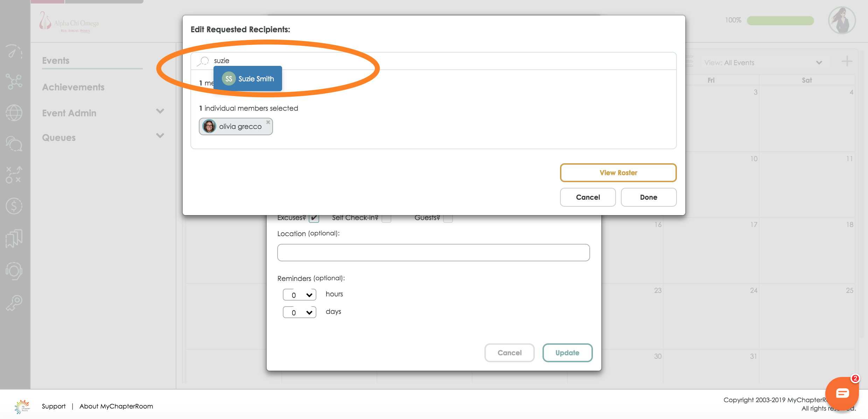Toggle the Excuses checkbox
Viewport: 868px width, 419px height.
(314, 218)
